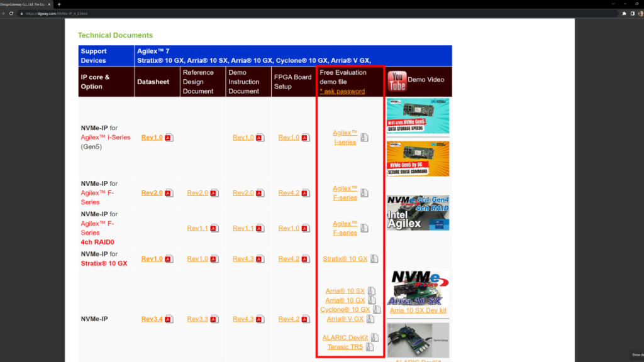This screenshot has width=644, height=362.
Task: Close the DesignGateway browser tab
Action: tap(49, 4)
